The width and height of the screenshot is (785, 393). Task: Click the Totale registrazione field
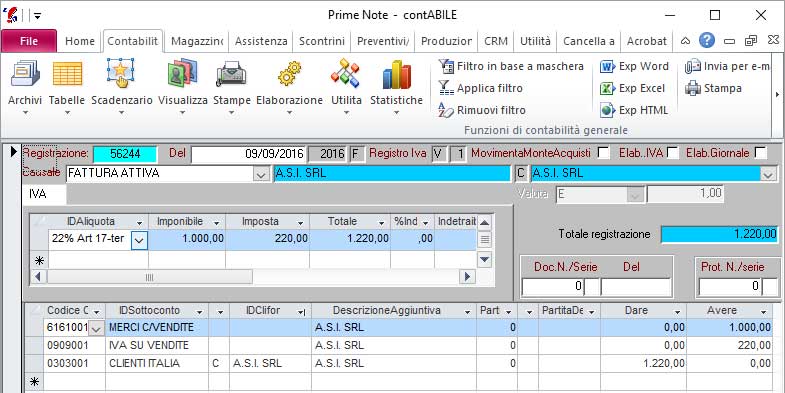click(x=719, y=234)
